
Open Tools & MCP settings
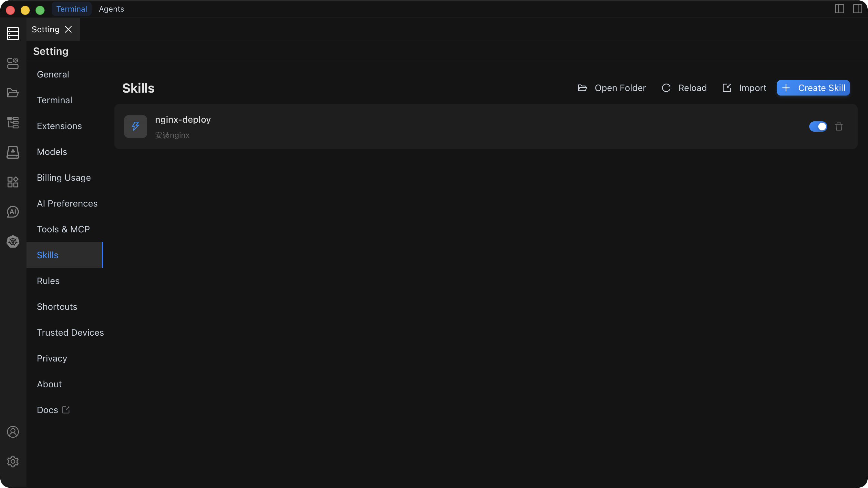click(63, 229)
